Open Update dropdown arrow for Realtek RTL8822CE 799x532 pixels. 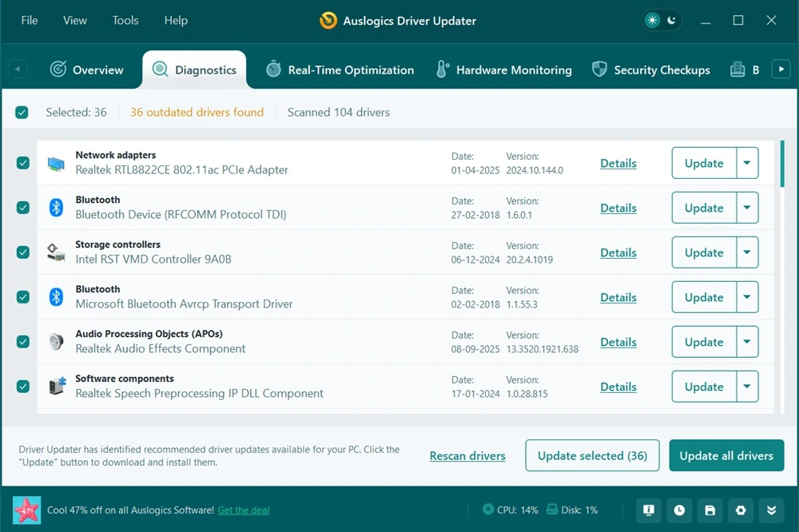747,163
